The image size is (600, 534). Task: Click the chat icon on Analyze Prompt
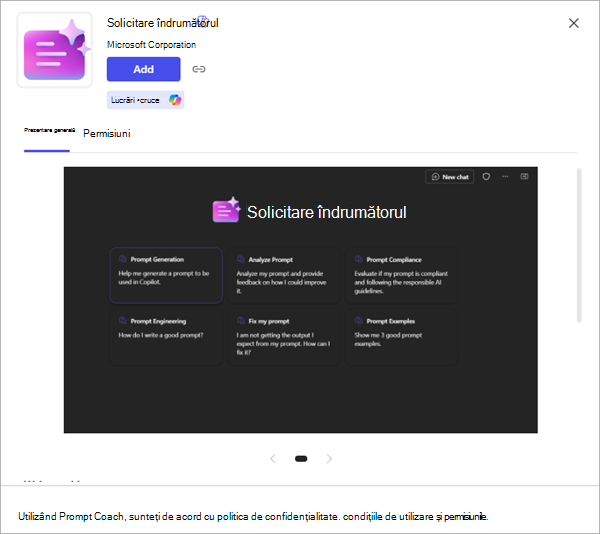(x=240, y=259)
